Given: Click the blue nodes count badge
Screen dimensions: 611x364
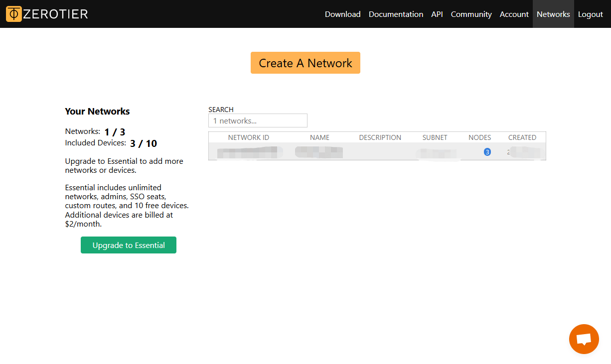Looking at the screenshot, I should [x=487, y=152].
